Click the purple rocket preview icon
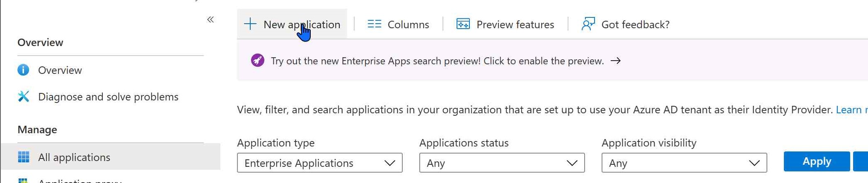868x183 pixels. pos(257,61)
